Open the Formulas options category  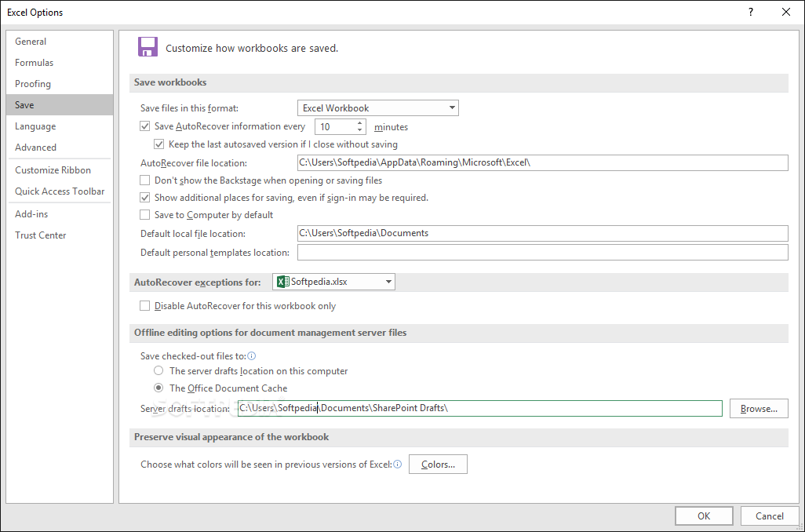tap(60, 63)
